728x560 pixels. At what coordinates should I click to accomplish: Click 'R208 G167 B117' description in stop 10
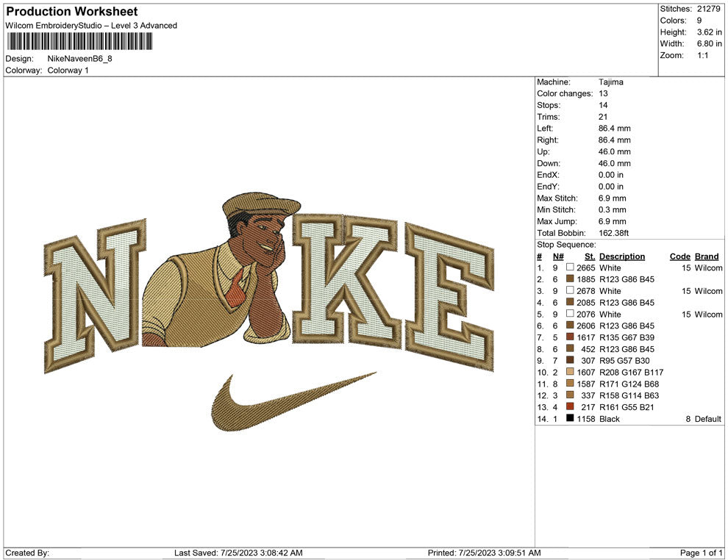pos(632,372)
